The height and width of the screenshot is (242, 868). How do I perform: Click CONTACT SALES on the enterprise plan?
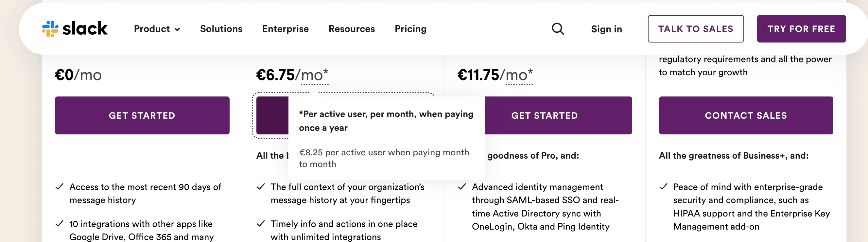[x=747, y=115]
